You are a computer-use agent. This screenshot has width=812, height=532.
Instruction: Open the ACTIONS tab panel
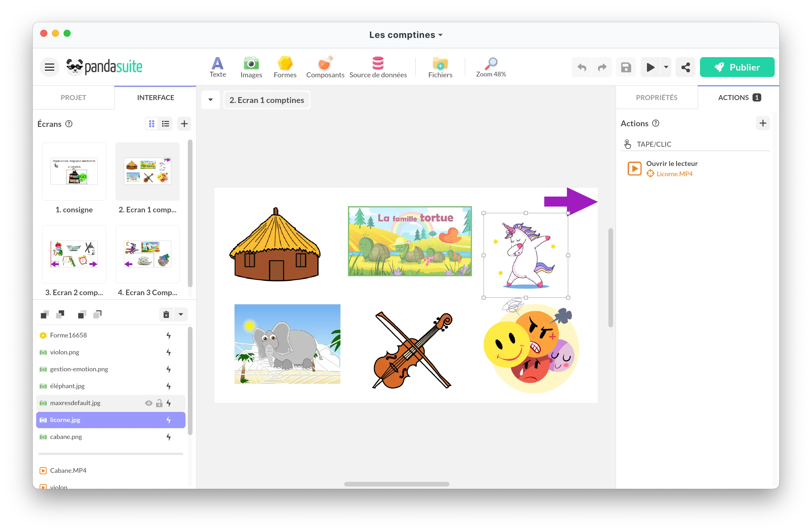[x=734, y=97]
